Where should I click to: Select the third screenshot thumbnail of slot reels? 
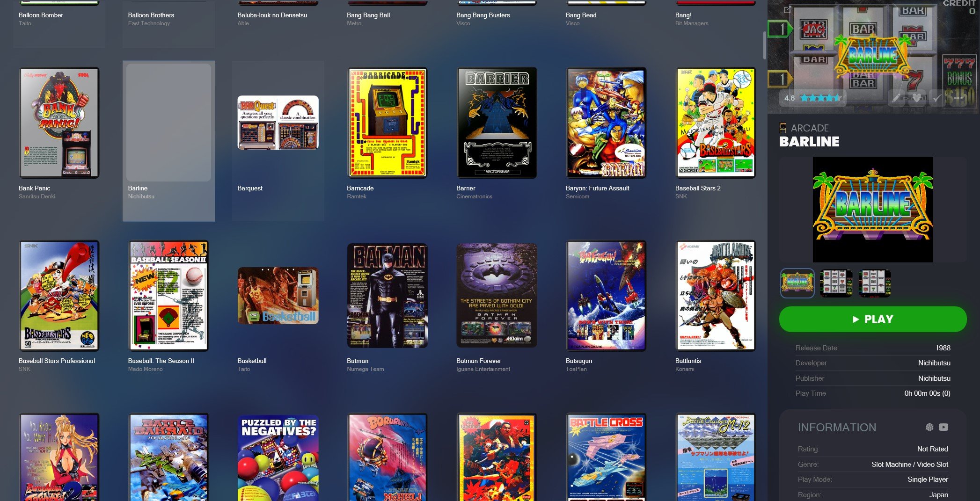tap(875, 283)
